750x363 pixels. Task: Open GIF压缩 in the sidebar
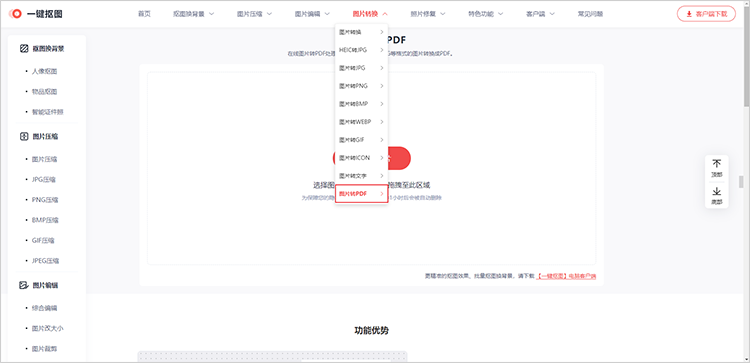(43, 241)
